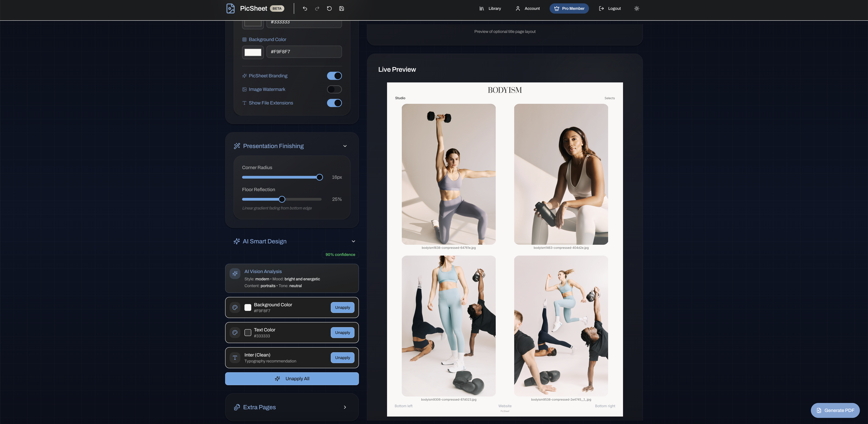The image size is (868, 424).
Task: Click the save disk icon
Action: (341, 8)
